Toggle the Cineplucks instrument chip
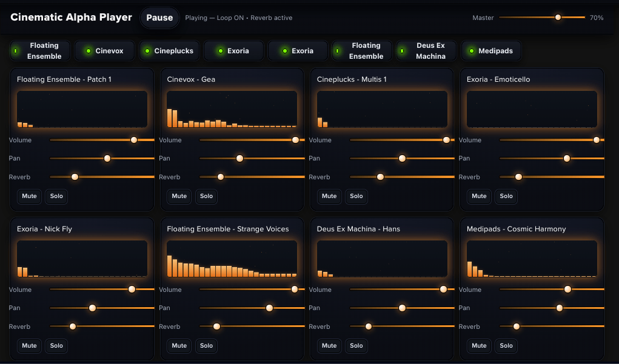 point(169,51)
